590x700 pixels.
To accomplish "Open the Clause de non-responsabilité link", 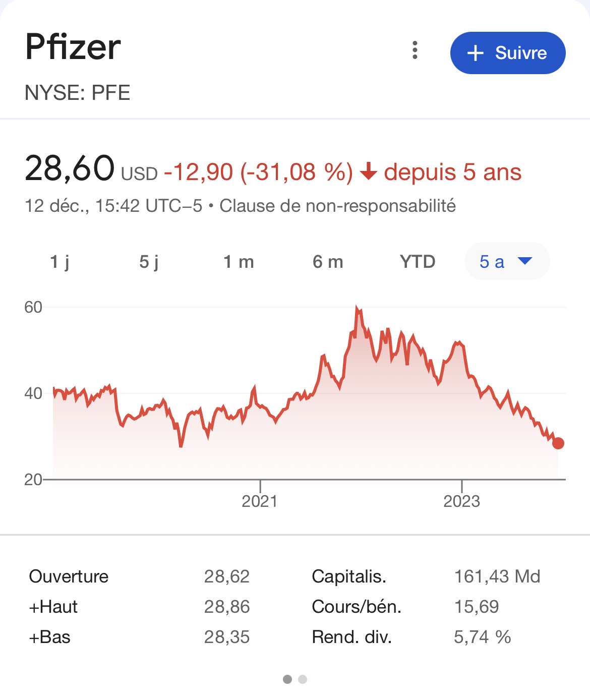I will click(x=337, y=206).
